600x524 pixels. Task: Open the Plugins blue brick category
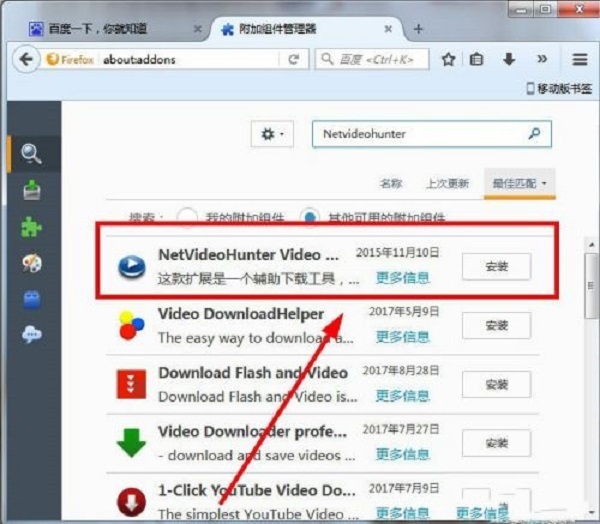click(32, 299)
